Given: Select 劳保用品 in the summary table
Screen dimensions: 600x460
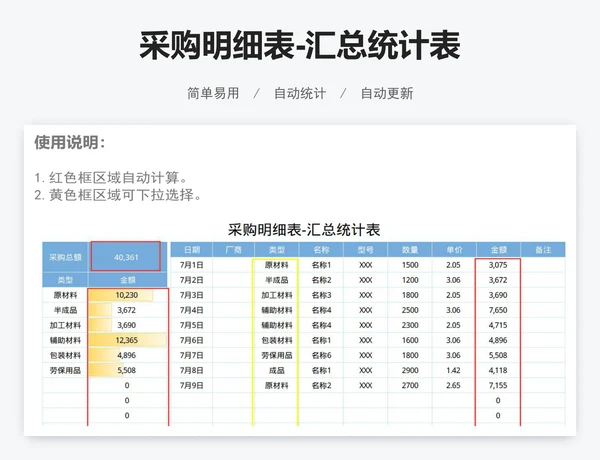Looking at the screenshot, I should point(65,370).
